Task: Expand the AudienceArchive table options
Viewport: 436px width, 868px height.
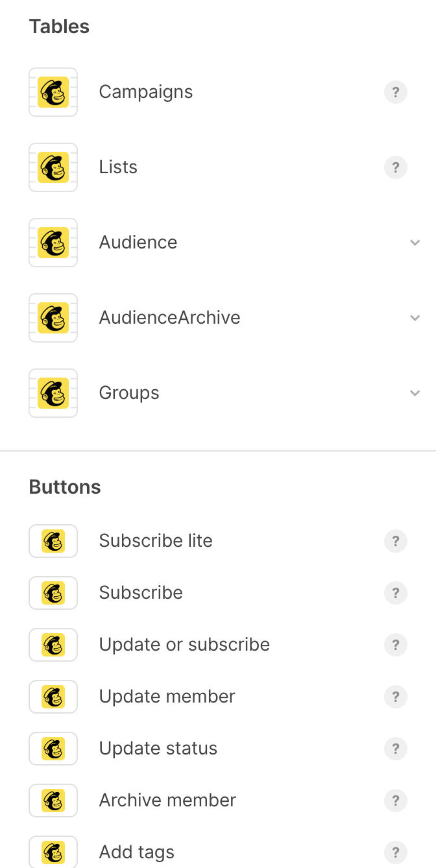Action: 415,318
